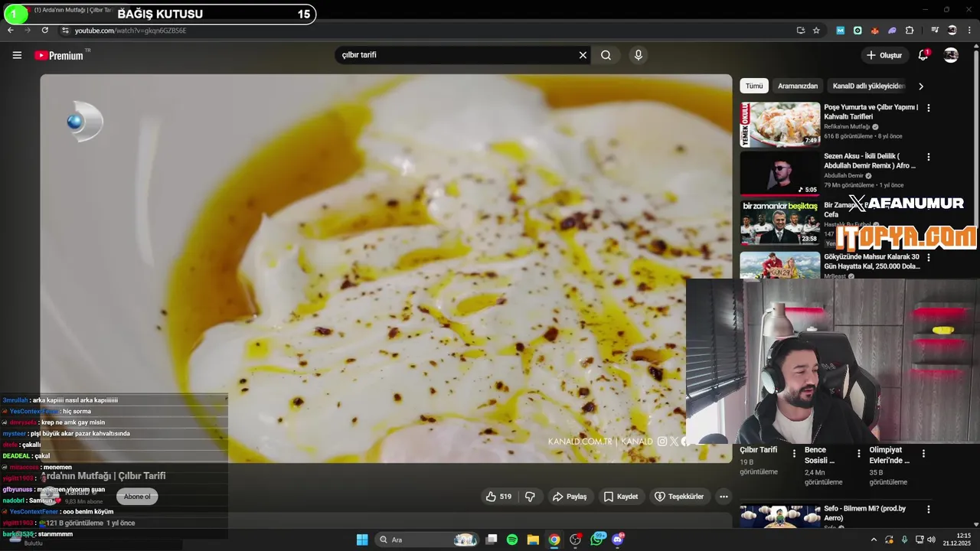The width and height of the screenshot is (980, 551).
Task: Open options for Gökyüzünde Mahsur video
Action: point(929,258)
